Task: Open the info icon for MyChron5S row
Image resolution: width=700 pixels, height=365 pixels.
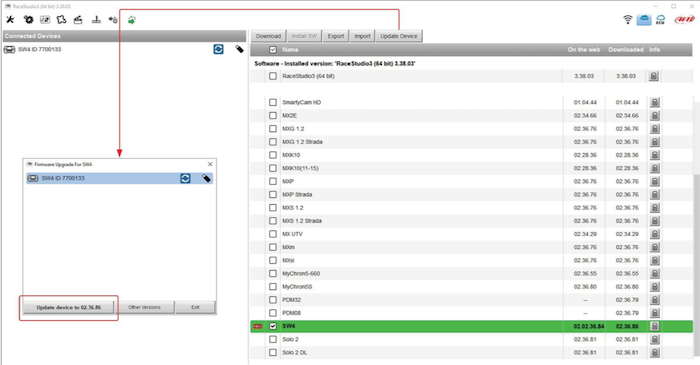Action: point(654,287)
